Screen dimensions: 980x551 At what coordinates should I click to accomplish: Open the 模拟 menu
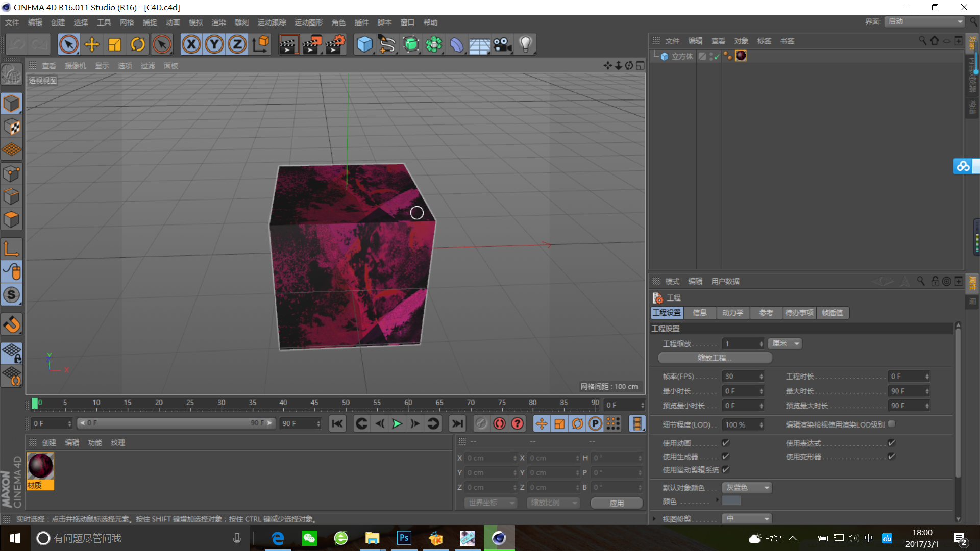point(196,22)
